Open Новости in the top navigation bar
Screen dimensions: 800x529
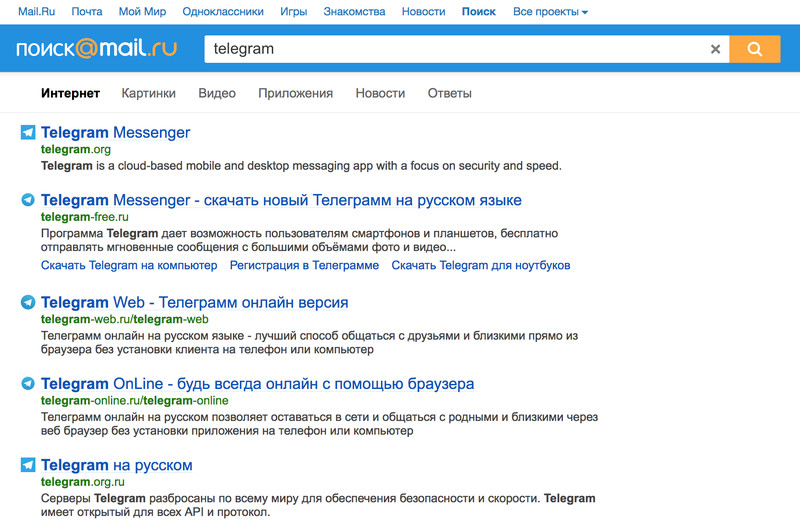pos(423,12)
